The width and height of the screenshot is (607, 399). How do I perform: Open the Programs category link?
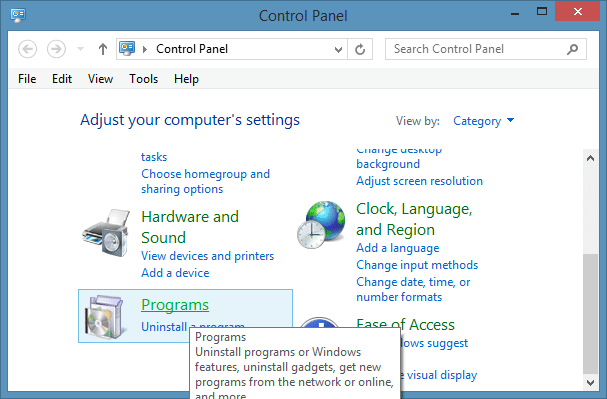[175, 305]
